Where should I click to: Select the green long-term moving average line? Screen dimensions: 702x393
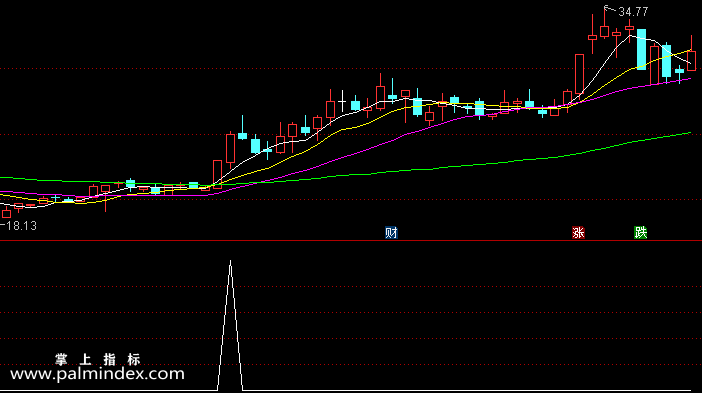coord(448,167)
